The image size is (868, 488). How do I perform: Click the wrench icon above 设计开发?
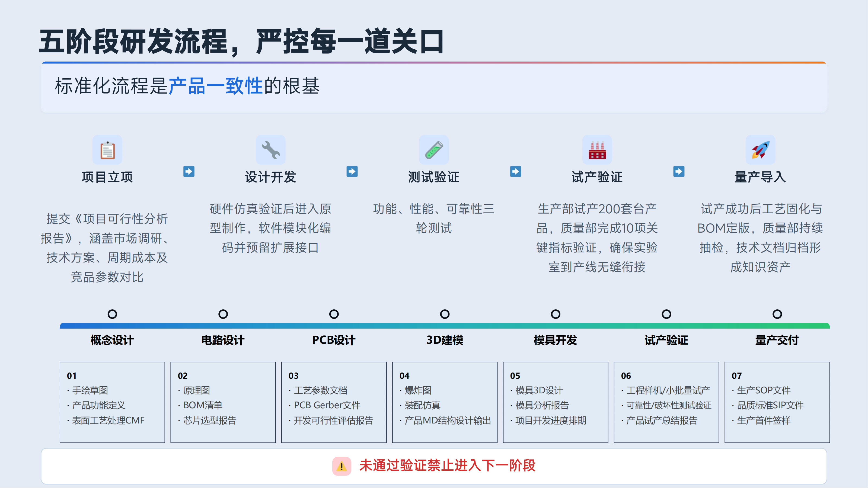point(270,150)
